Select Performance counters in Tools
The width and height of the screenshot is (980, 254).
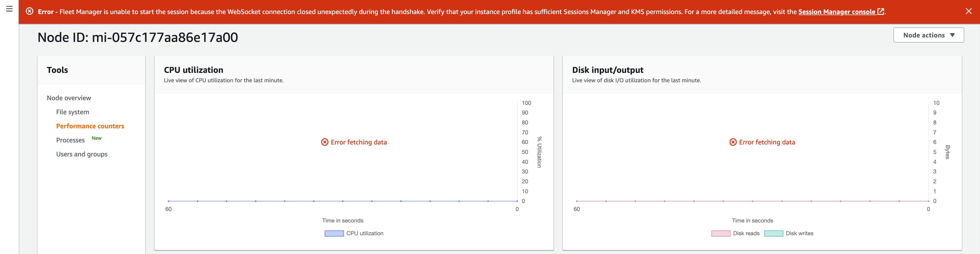pos(90,126)
